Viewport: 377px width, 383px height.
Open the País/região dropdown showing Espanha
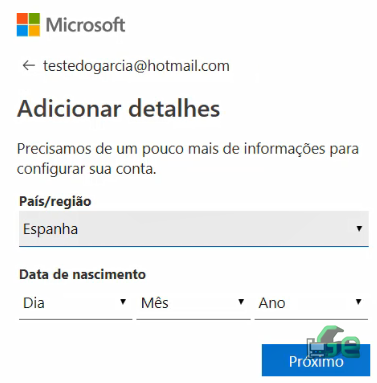[194, 229]
